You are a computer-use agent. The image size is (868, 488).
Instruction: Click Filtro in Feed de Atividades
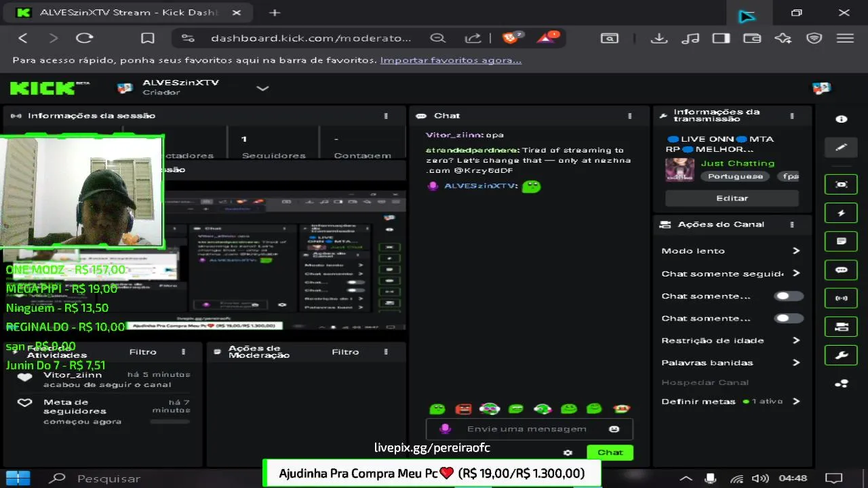click(x=142, y=352)
